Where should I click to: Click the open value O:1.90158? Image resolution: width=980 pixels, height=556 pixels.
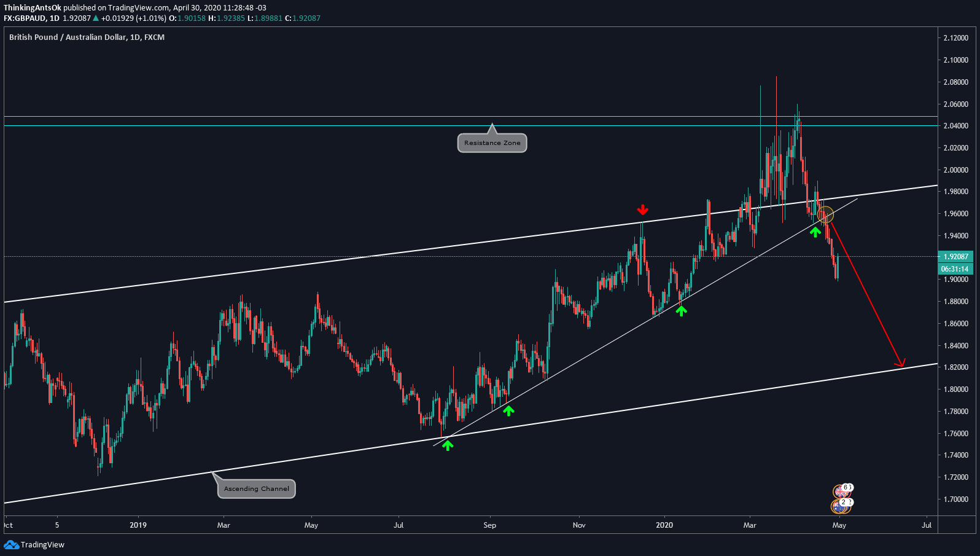click(187, 18)
